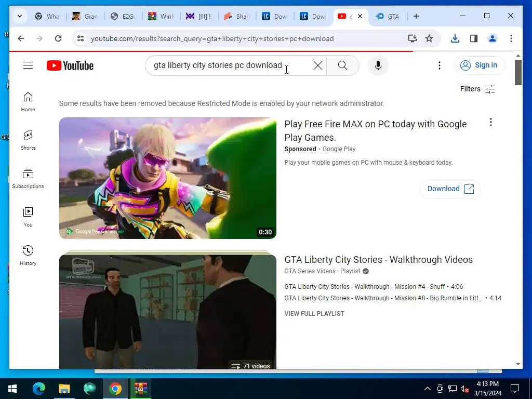Open the Free Fire MAX ad thumbnail
Screen dimensions: 532x399
(168, 178)
